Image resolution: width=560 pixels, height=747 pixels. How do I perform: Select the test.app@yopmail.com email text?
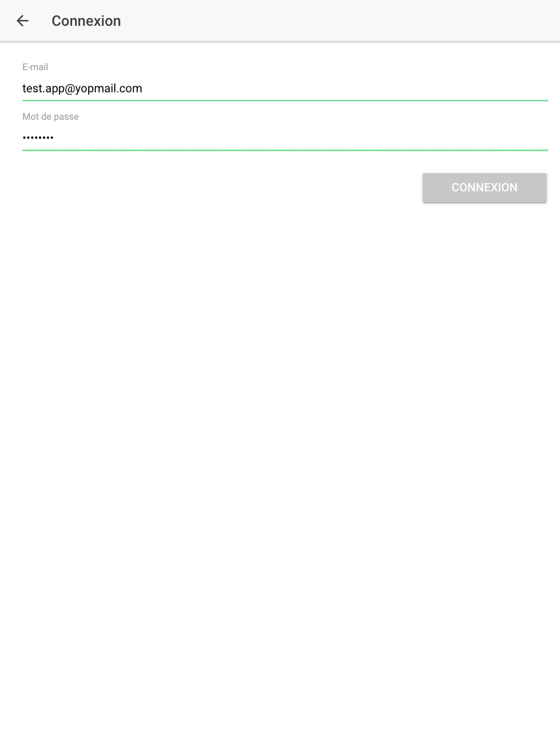point(82,88)
